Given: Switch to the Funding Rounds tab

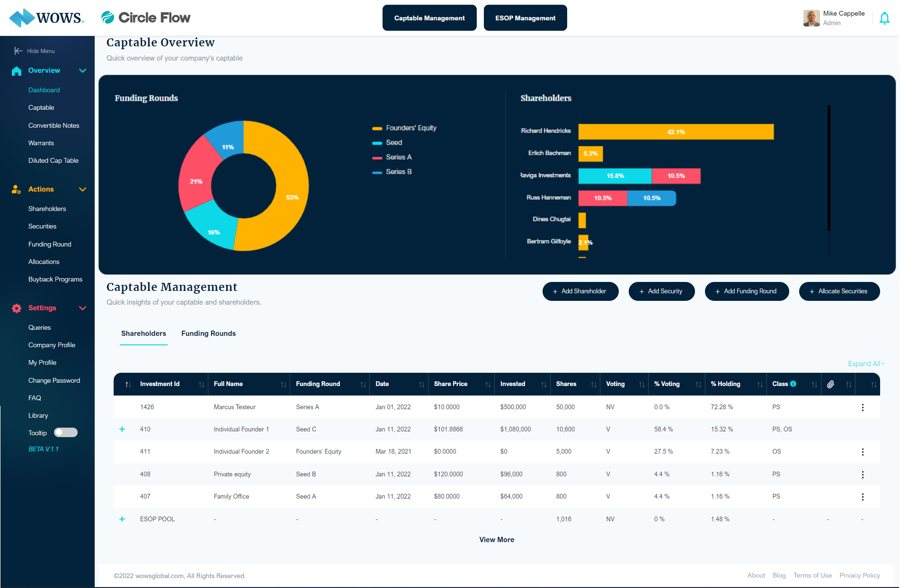Looking at the screenshot, I should click(208, 333).
